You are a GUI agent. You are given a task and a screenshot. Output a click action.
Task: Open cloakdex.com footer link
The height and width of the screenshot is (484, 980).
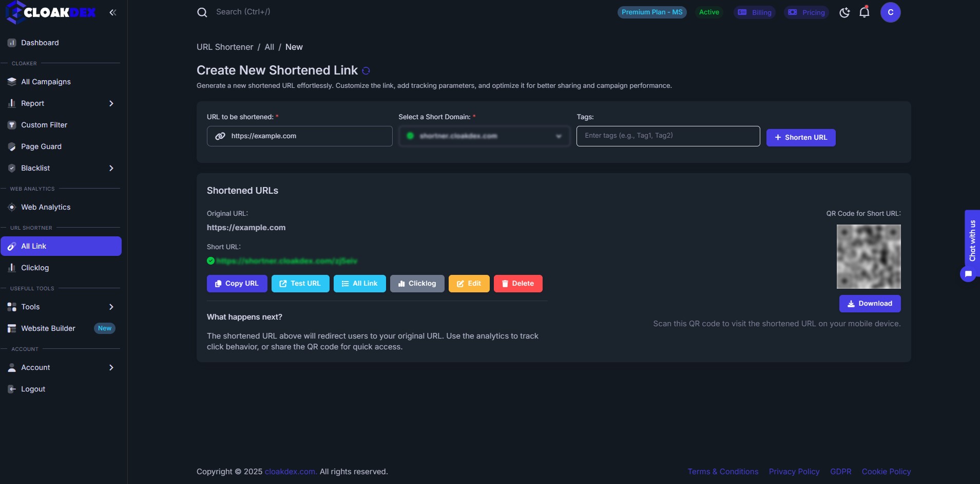(x=291, y=472)
